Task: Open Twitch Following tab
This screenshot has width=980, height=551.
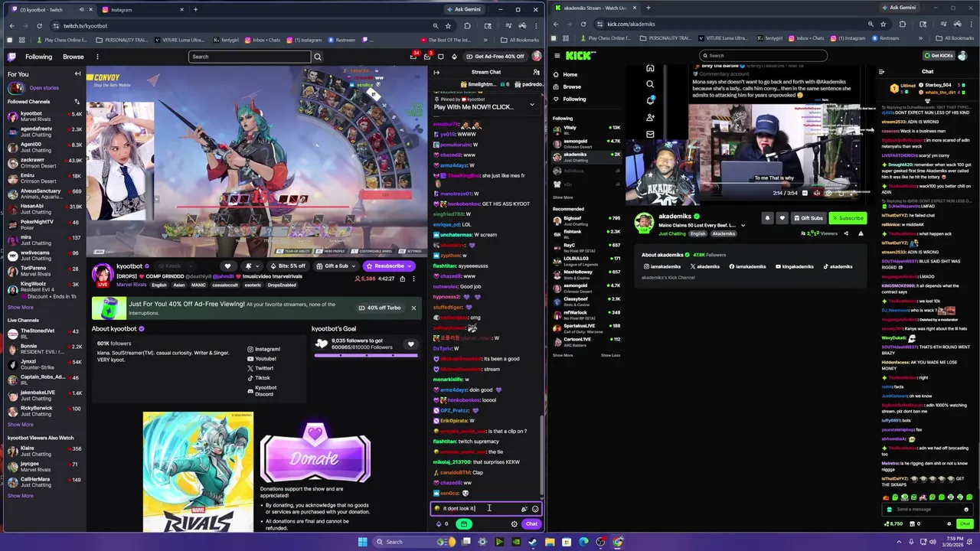Action: click(38, 57)
